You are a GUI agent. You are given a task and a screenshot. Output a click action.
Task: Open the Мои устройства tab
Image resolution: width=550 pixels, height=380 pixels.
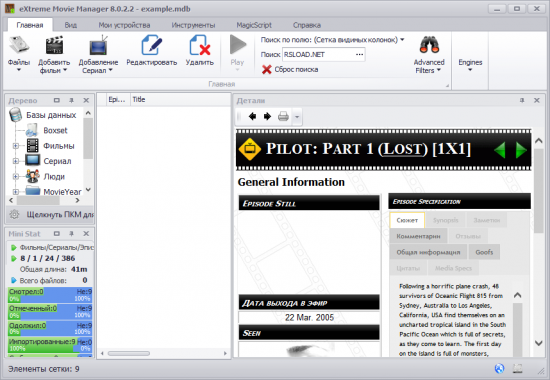124,25
